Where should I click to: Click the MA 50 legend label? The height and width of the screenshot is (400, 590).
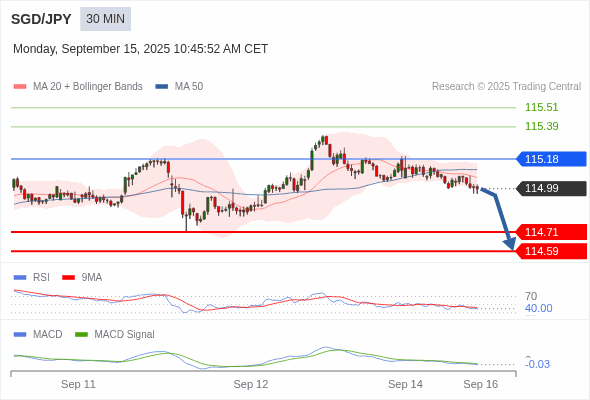(x=189, y=87)
